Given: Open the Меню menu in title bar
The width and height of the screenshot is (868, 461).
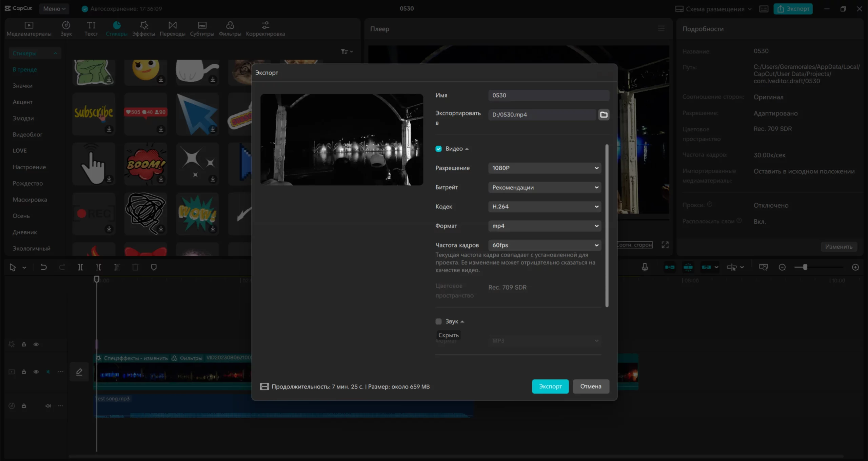Looking at the screenshot, I should (54, 8).
